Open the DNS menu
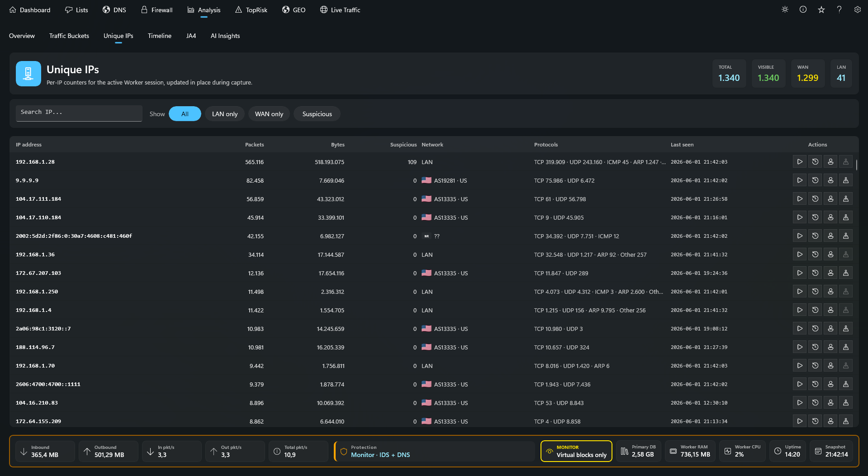This screenshot has height=476, width=868. click(114, 10)
